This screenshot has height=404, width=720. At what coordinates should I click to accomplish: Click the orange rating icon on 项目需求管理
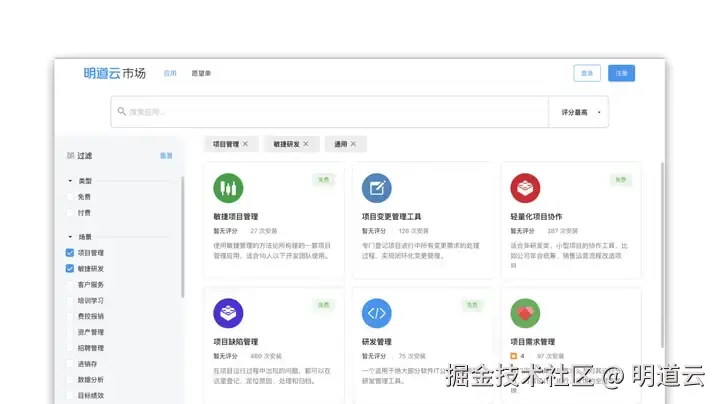(514, 356)
